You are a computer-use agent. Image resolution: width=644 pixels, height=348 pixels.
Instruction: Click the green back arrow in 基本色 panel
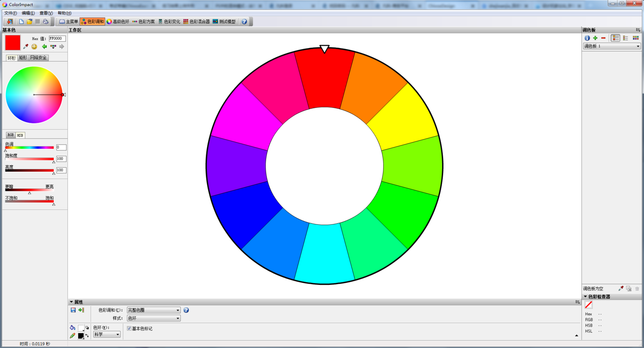pyautogui.click(x=44, y=46)
